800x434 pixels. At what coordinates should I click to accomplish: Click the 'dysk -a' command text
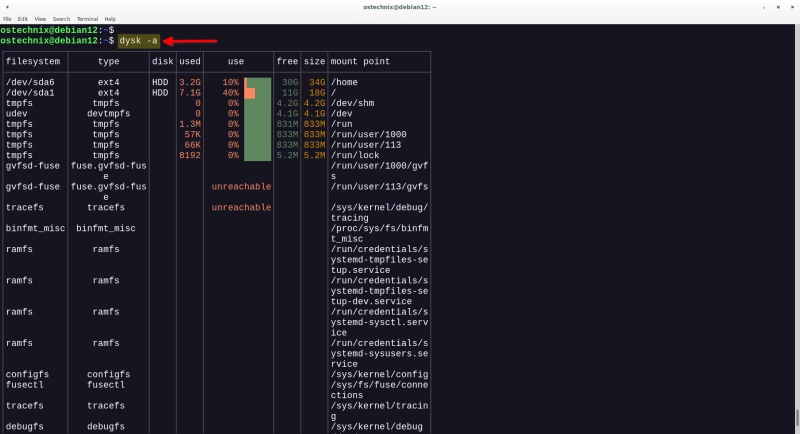point(138,41)
